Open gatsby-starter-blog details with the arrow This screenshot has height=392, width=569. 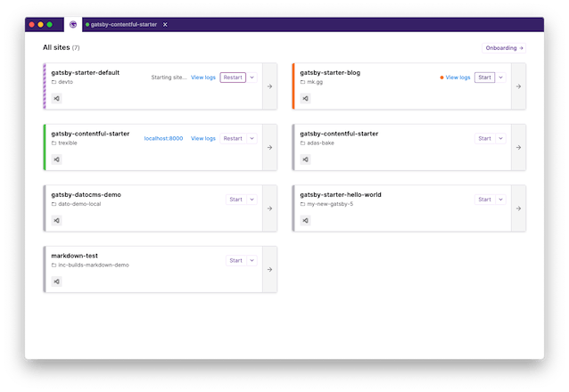pos(518,86)
